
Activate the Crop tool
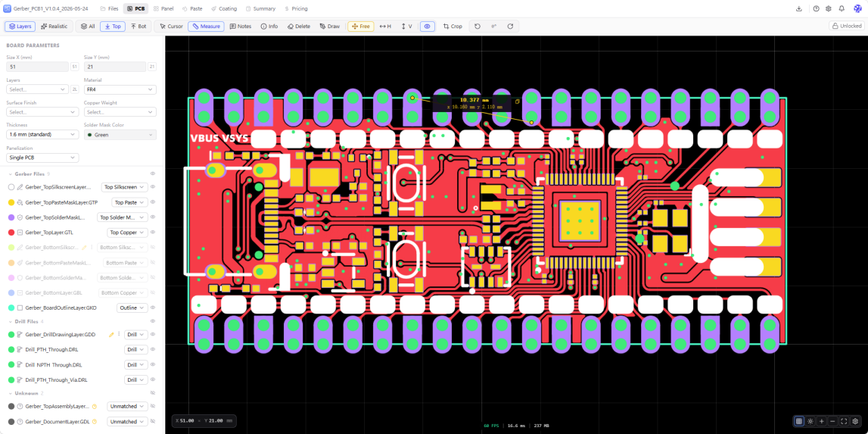[x=453, y=26]
